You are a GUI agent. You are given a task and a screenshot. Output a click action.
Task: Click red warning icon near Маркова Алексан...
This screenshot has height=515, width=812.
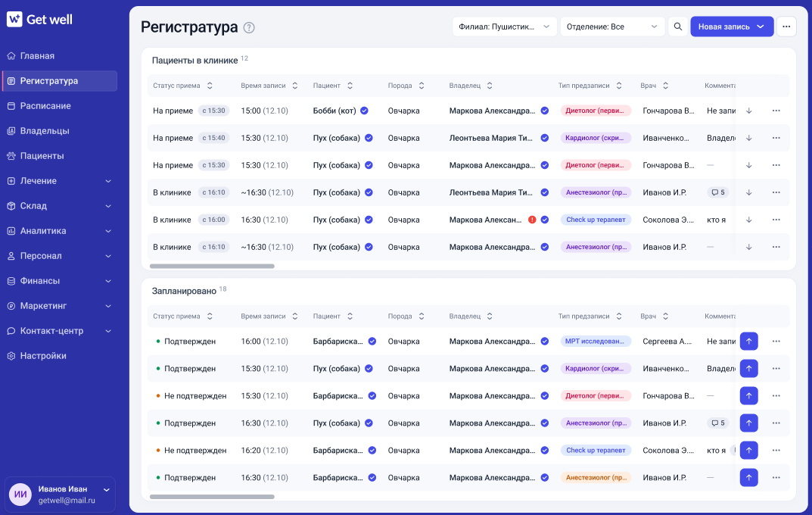click(532, 220)
